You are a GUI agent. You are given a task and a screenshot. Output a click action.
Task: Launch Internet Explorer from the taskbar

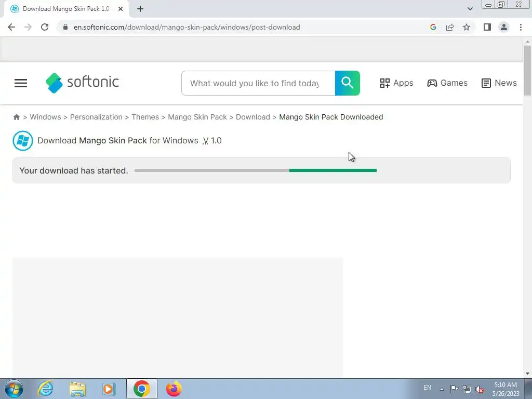45,389
